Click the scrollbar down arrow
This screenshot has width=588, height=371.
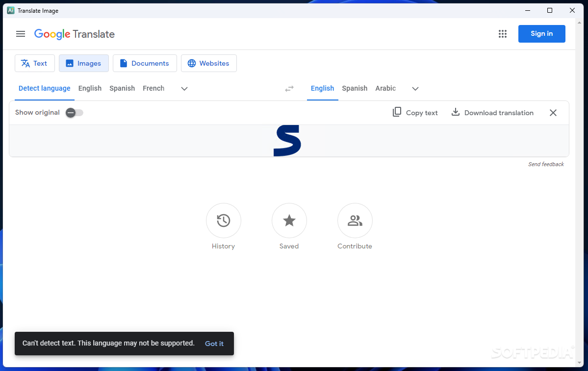pyautogui.click(x=580, y=363)
